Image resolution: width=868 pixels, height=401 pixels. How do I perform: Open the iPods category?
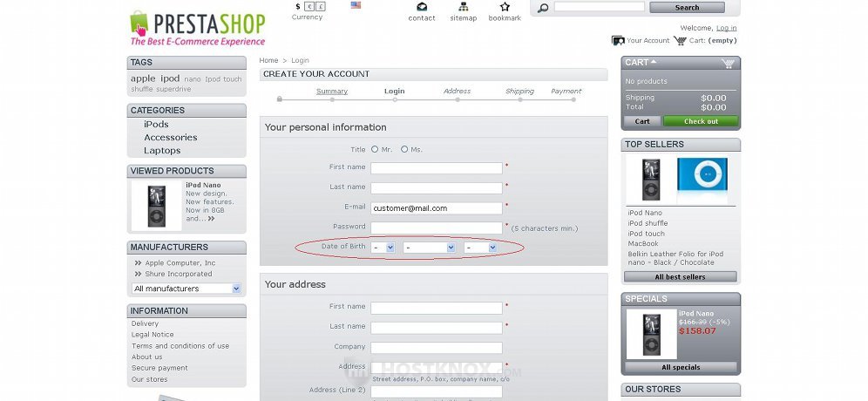coord(156,124)
